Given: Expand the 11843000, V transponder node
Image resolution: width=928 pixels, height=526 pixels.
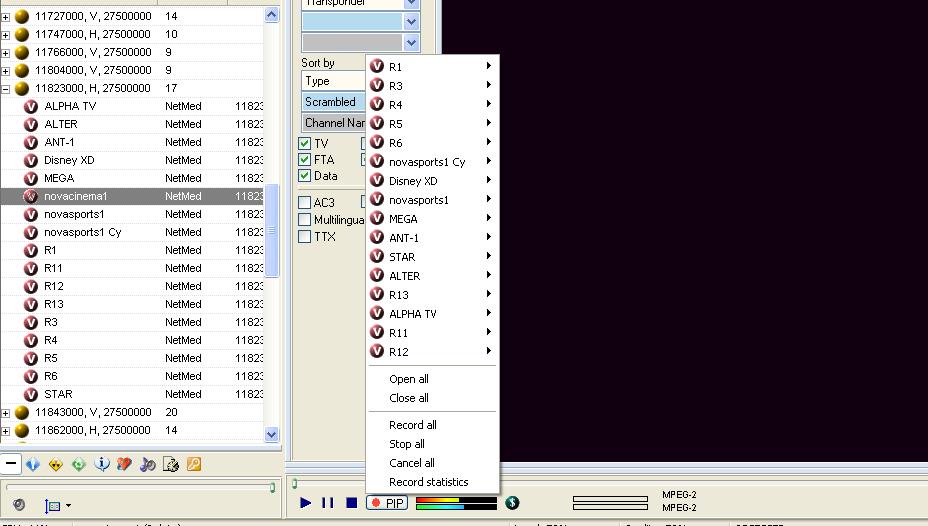Looking at the screenshot, I should (5, 413).
